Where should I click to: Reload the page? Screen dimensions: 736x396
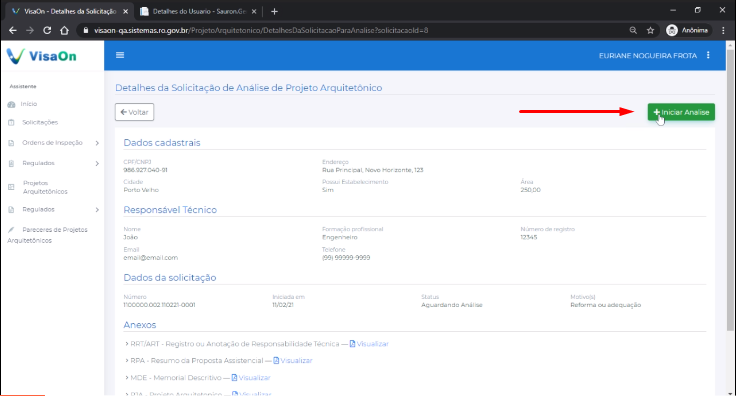(x=47, y=30)
